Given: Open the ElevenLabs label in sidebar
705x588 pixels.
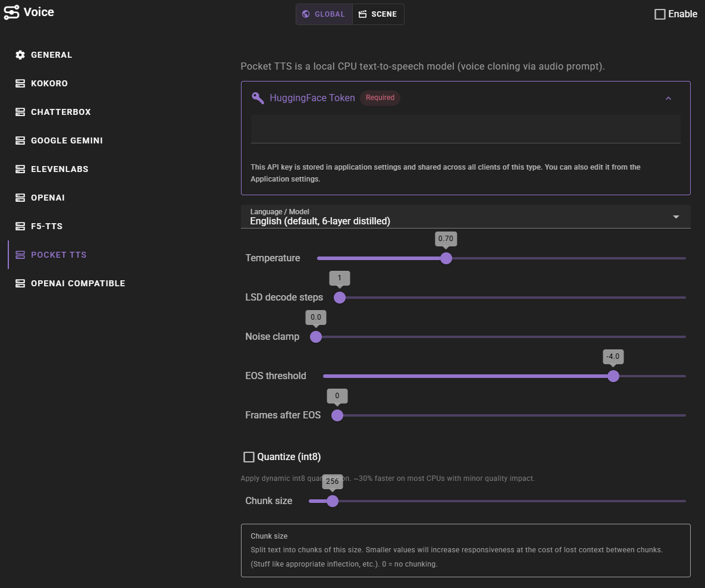Looking at the screenshot, I should [60, 169].
